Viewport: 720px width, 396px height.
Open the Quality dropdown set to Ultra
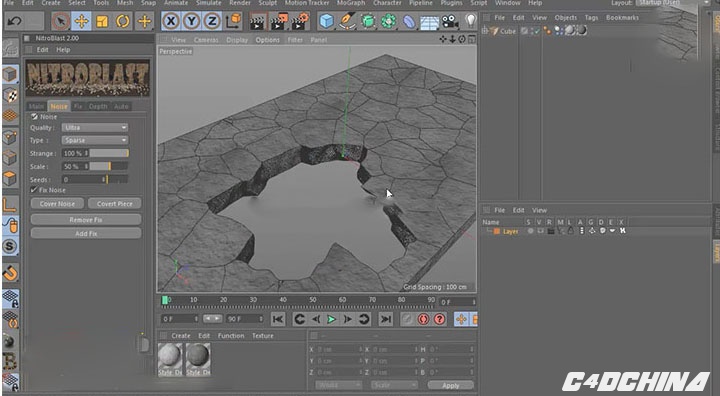pos(95,127)
